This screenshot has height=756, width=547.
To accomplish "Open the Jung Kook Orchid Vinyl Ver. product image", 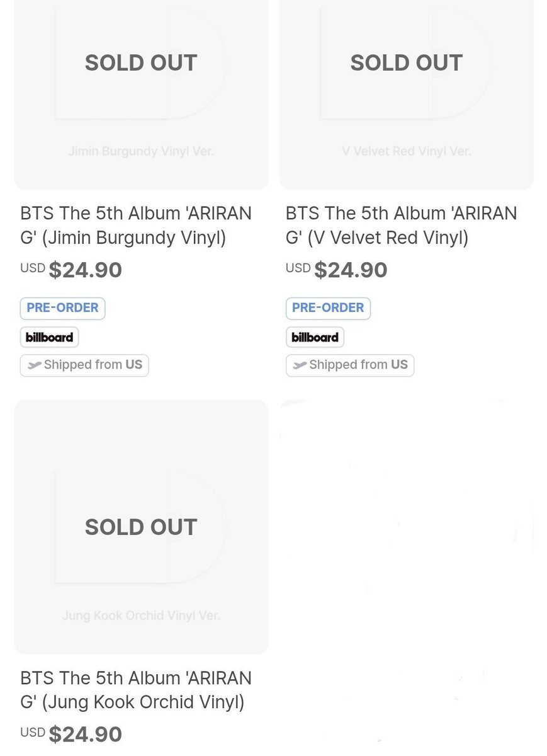I will [141, 527].
